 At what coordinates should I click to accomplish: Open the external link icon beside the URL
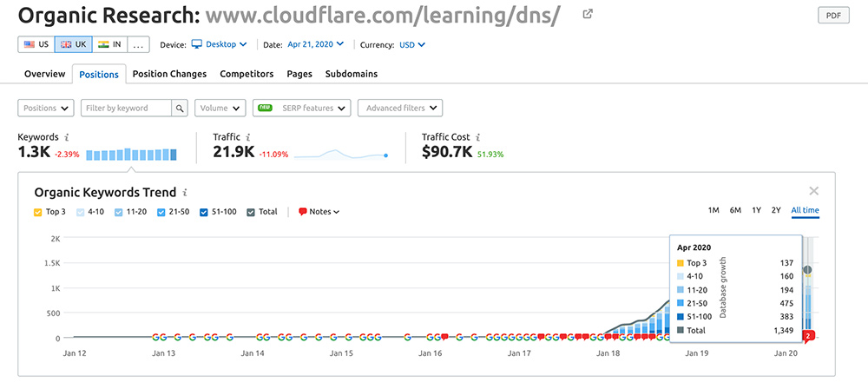pos(588,15)
